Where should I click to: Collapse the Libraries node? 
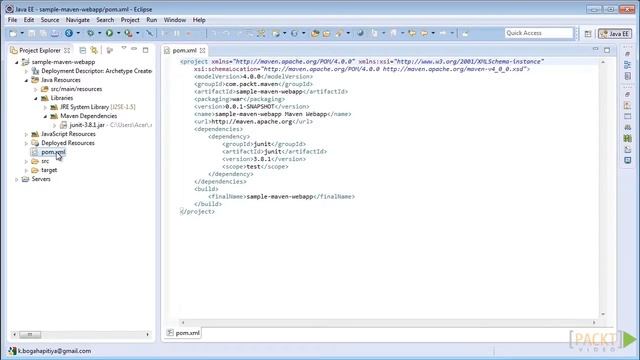tap(36, 98)
